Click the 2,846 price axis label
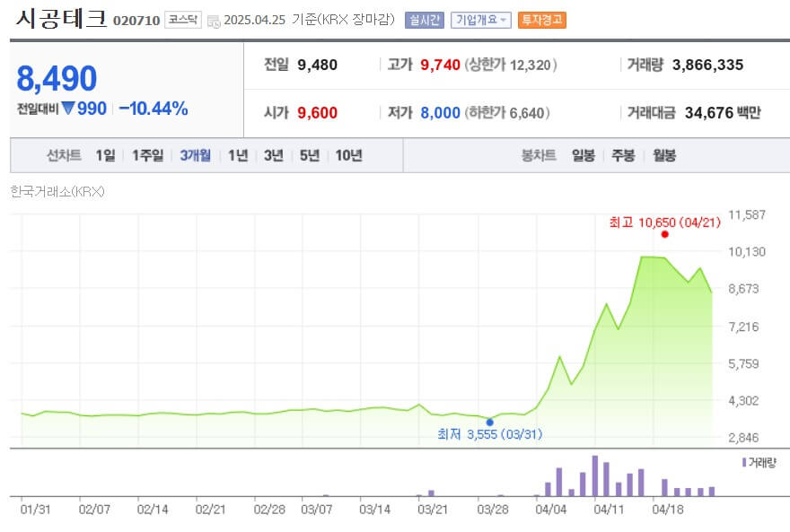Image resolution: width=790 pixels, height=532 pixels. pyautogui.click(x=743, y=438)
